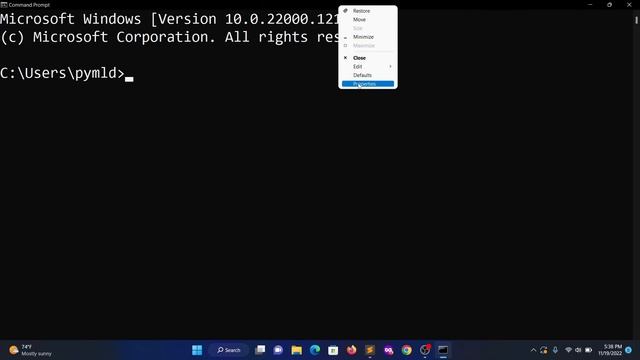Expand the Edit submenu

(x=368, y=67)
